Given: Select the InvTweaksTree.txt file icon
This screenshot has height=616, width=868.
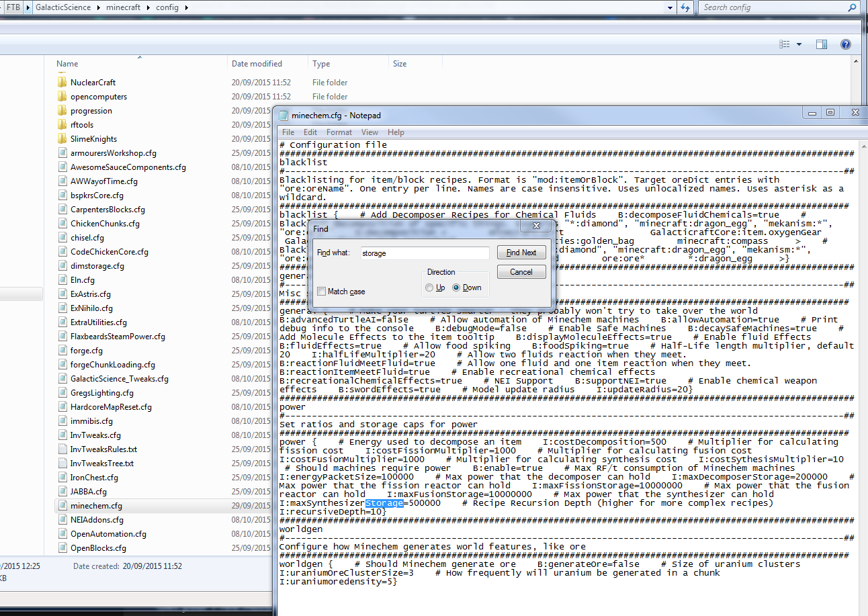Looking at the screenshot, I should pyautogui.click(x=62, y=464).
